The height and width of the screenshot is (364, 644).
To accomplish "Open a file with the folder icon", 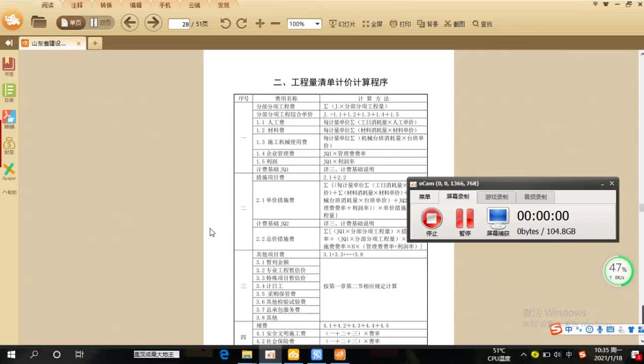I will click(38, 23).
